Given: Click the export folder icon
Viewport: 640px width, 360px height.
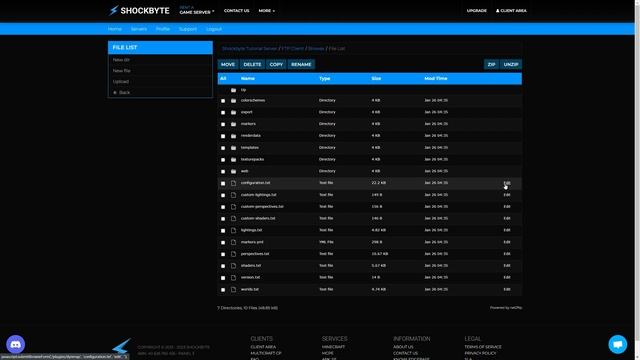Looking at the screenshot, I should click(x=233, y=112).
